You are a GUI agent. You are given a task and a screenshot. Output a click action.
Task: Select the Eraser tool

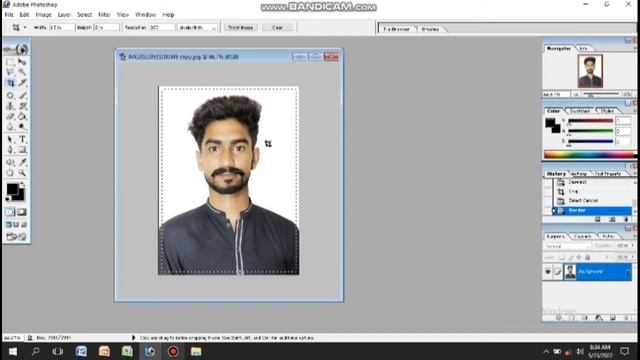tap(10, 116)
